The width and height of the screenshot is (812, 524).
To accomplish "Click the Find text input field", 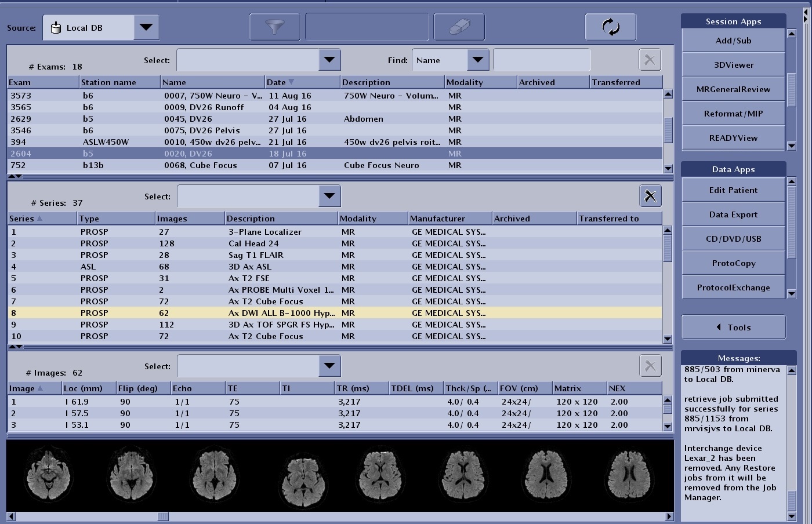I will click(542, 60).
